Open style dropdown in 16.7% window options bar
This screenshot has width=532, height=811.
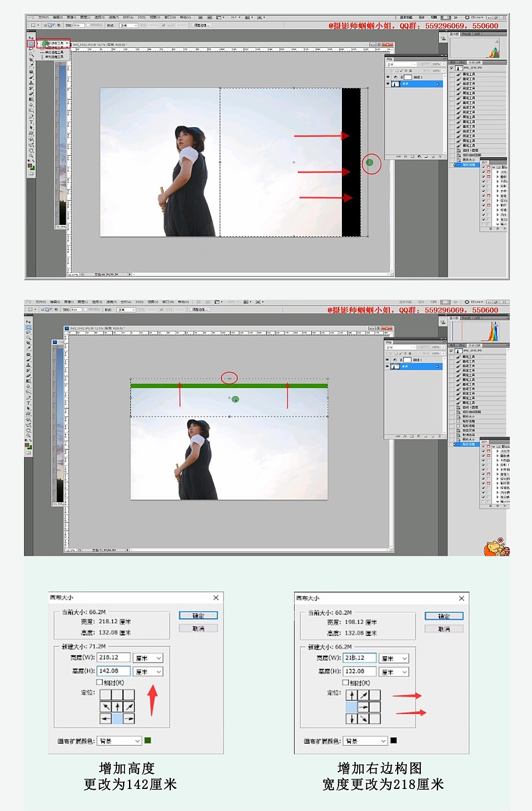click(128, 25)
